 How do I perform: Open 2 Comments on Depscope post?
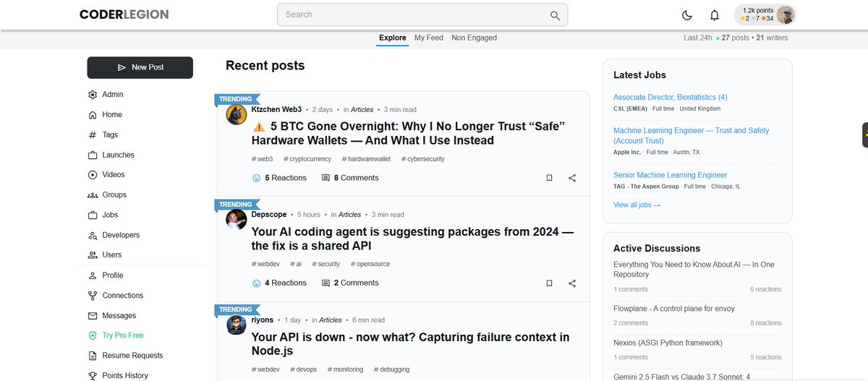(350, 283)
